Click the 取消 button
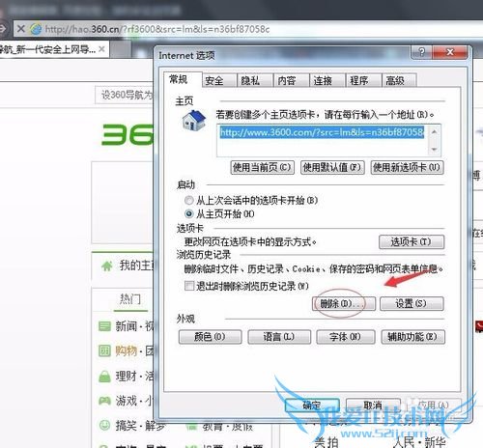The height and width of the screenshot is (448, 483). (x=373, y=406)
